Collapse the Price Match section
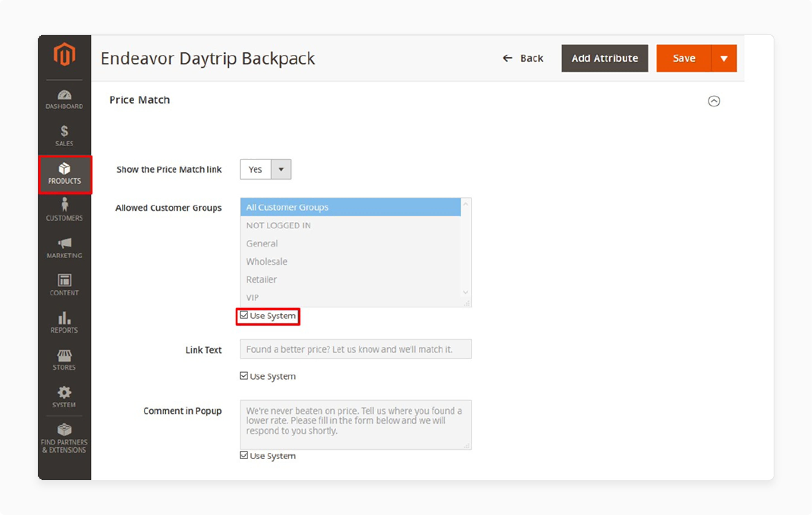Image resolution: width=812 pixels, height=515 pixels. click(713, 101)
